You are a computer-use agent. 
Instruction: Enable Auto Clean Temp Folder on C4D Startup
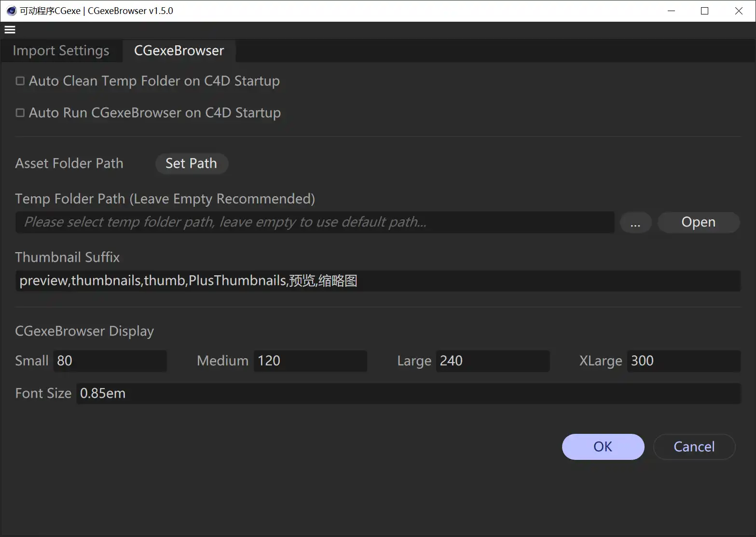(x=20, y=81)
